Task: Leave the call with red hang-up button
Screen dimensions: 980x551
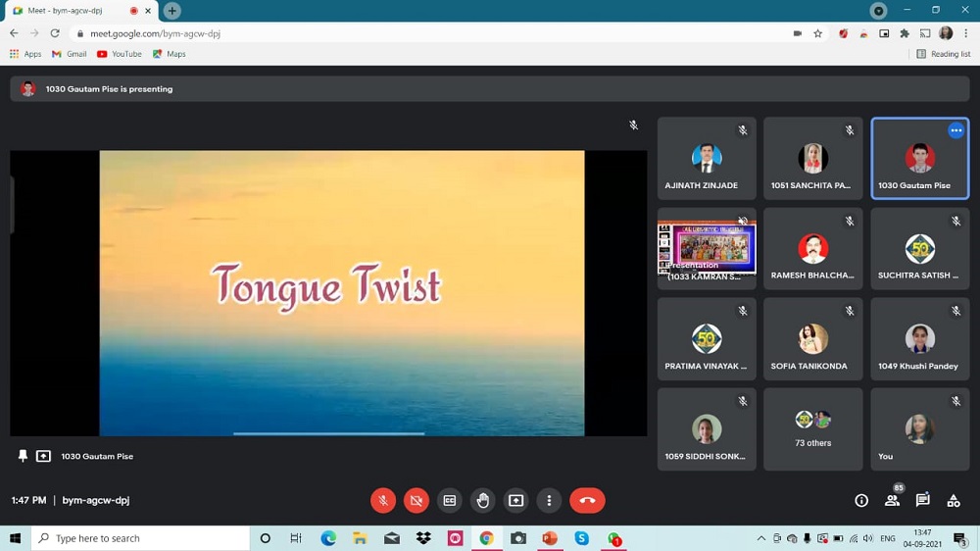Action: coord(587,500)
